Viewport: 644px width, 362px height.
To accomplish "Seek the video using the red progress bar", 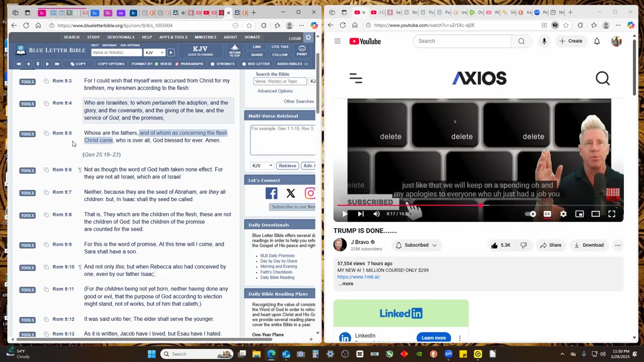I will coord(478,205).
